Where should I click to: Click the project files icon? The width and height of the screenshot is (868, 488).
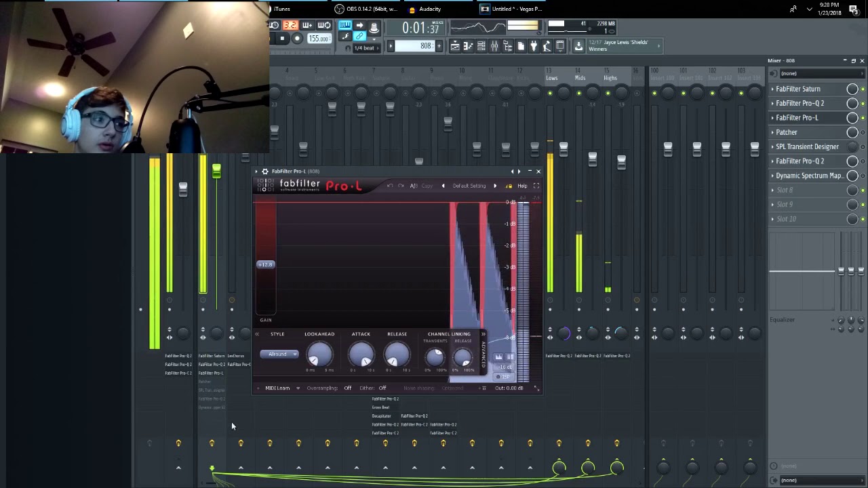coord(521,46)
